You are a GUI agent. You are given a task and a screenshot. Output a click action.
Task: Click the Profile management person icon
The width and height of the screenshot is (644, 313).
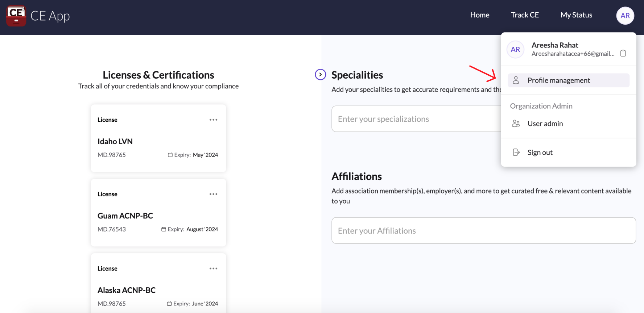pos(516,80)
